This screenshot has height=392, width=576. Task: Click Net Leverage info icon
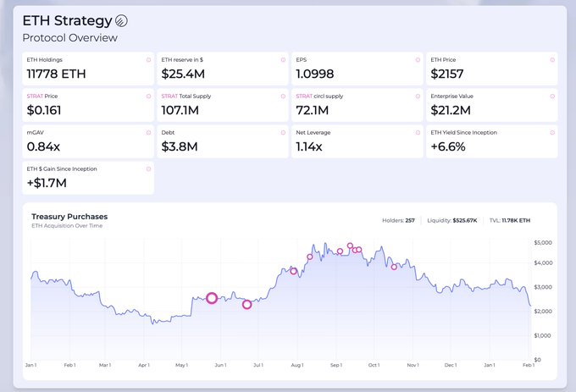pyautogui.click(x=418, y=133)
